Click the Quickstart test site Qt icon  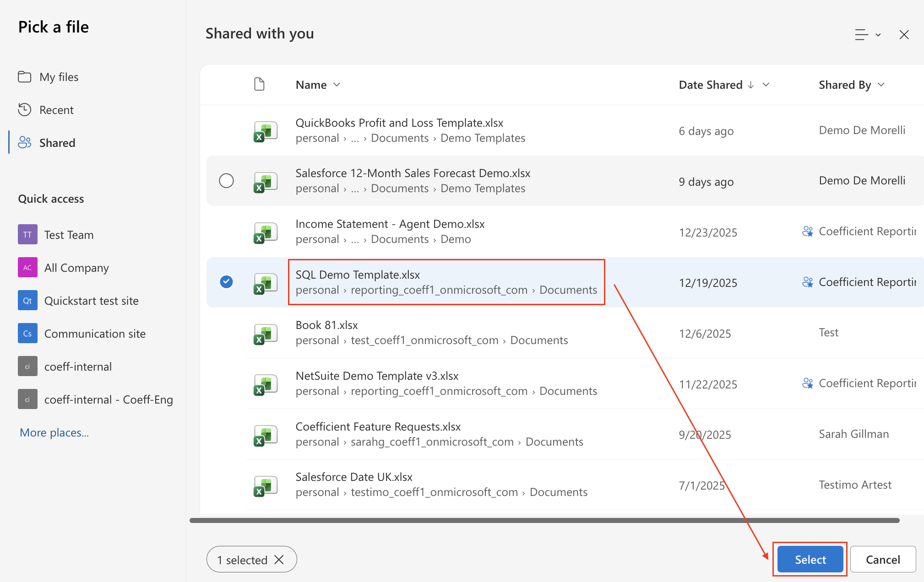pyautogui.click(x=27, y=301)
